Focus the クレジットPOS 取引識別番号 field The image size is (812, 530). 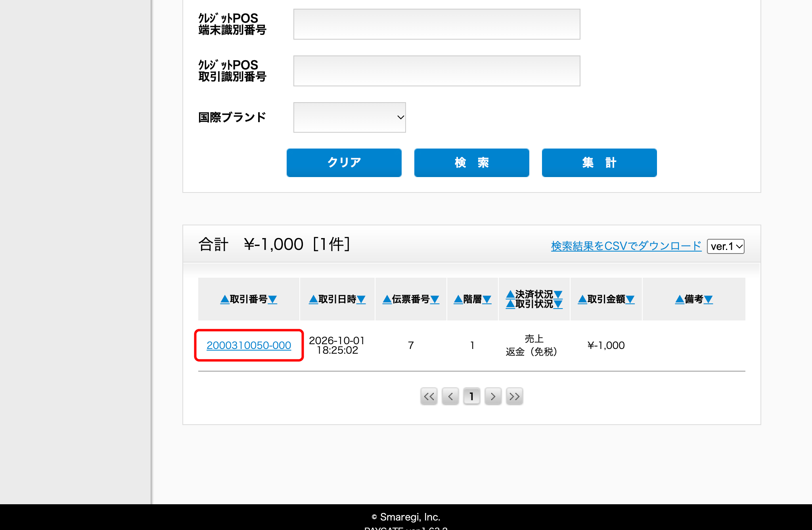[x=437, y=71]
